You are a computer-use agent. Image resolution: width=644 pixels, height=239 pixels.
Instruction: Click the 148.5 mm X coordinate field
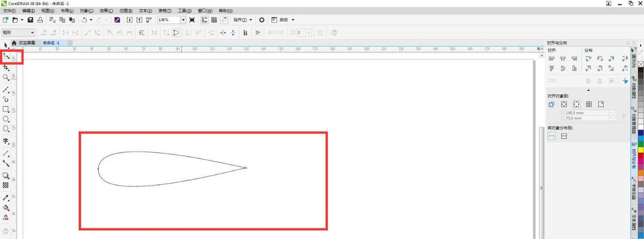point(587,113)
